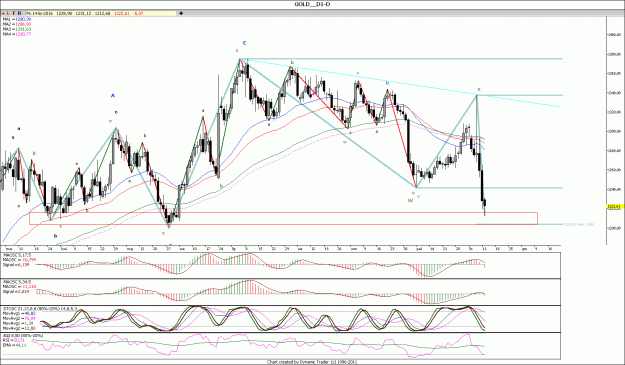Select the blue C wave label at the chart top
Screen dimensions: 625x365
[244, 43]
